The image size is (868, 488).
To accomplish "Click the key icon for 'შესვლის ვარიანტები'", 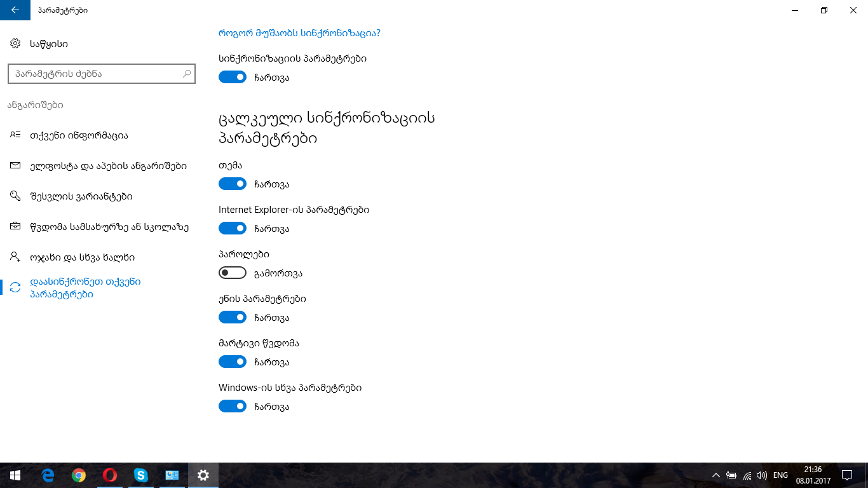I will tap(15, 196).
